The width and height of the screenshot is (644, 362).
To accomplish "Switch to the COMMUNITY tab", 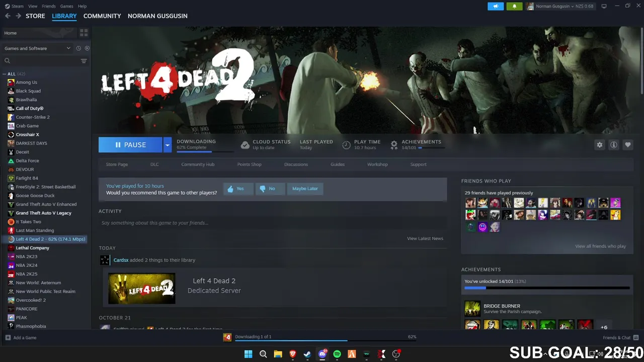I will click(102, 16).
